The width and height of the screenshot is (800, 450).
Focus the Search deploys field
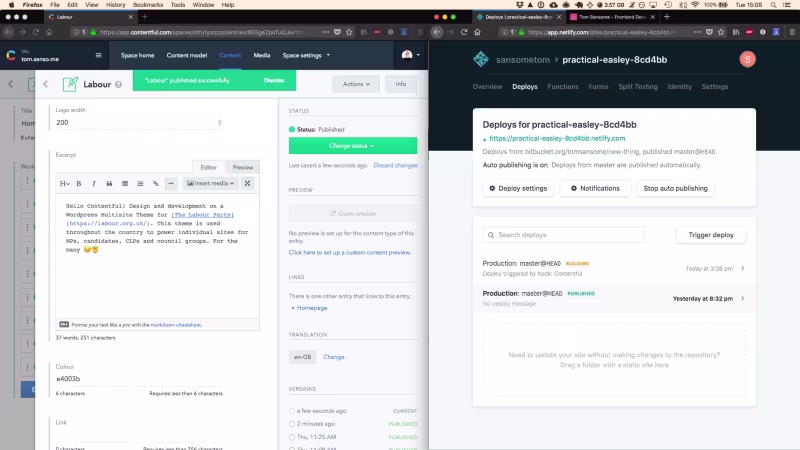(564, 235)
